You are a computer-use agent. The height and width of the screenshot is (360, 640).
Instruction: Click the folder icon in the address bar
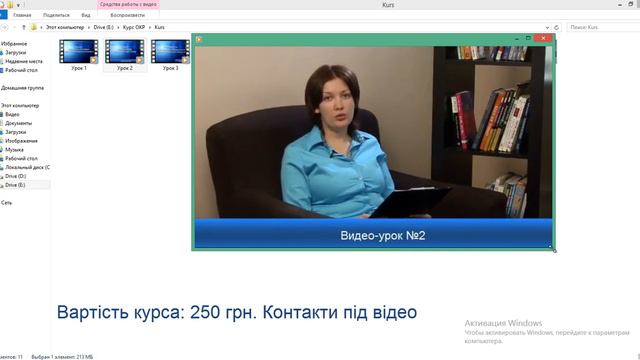[x=34, y=27]
